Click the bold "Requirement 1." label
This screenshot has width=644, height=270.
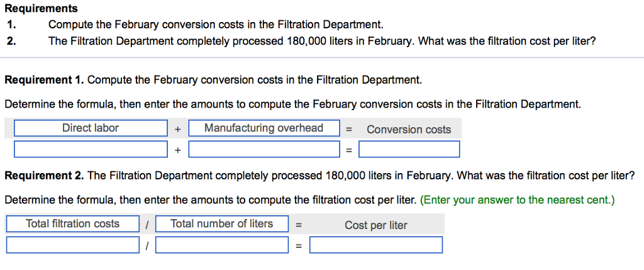click(44, 81)
